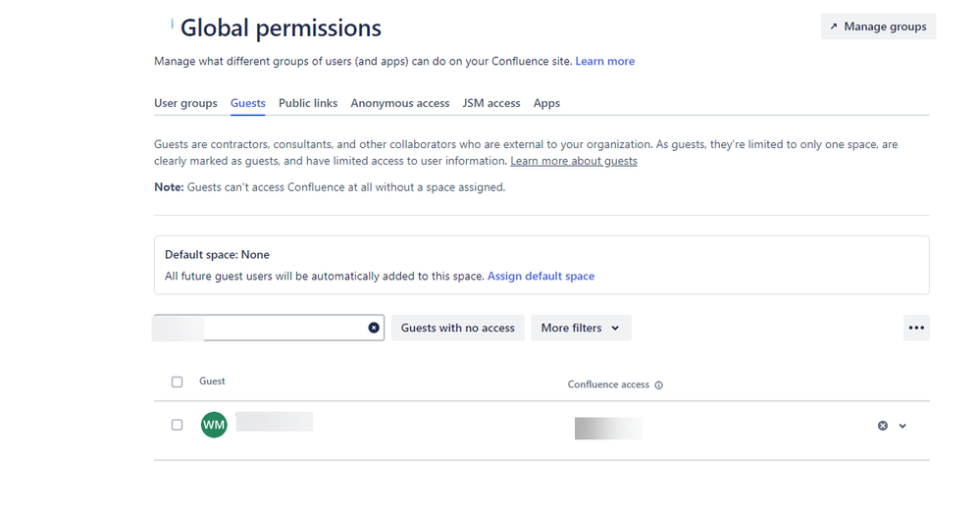The image size is (980, 512).
Task: Open Learn more about guests link
Action: (574, 161)
